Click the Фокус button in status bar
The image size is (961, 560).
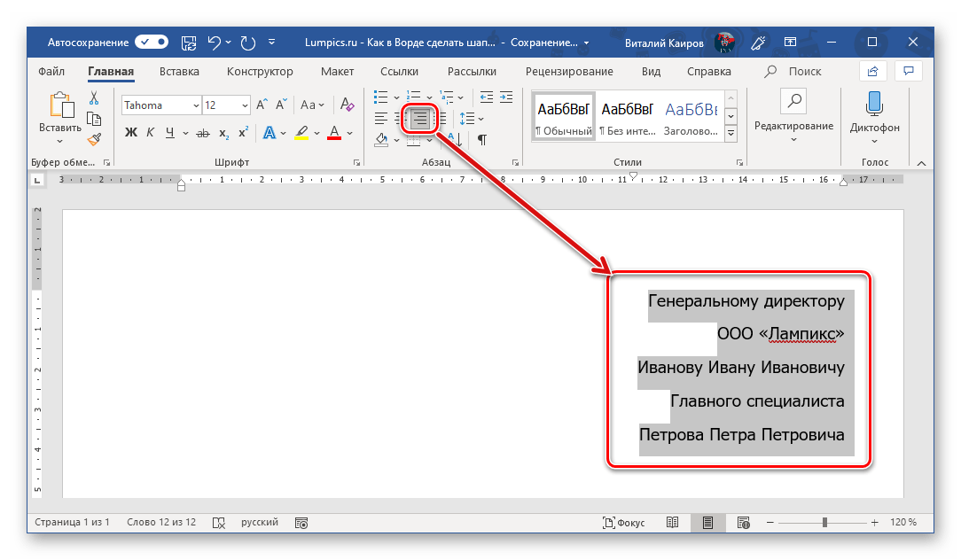click(623, 523)
